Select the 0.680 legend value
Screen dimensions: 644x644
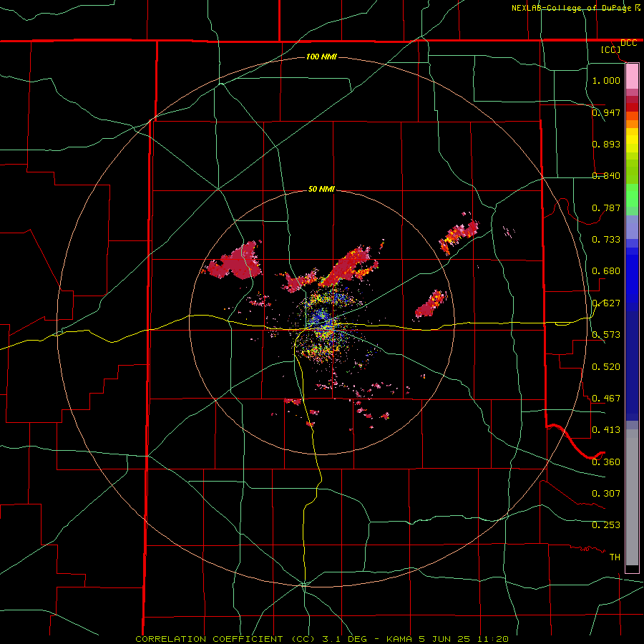click(x=606, y=271)
